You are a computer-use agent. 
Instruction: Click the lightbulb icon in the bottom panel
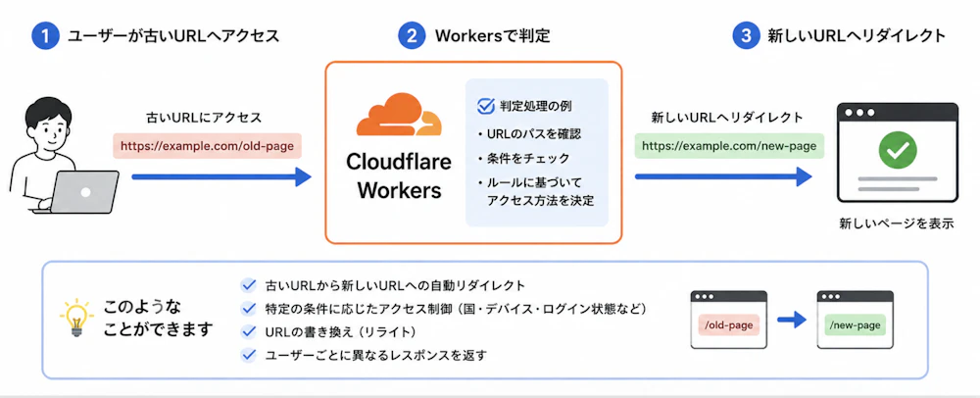point(76,318)
